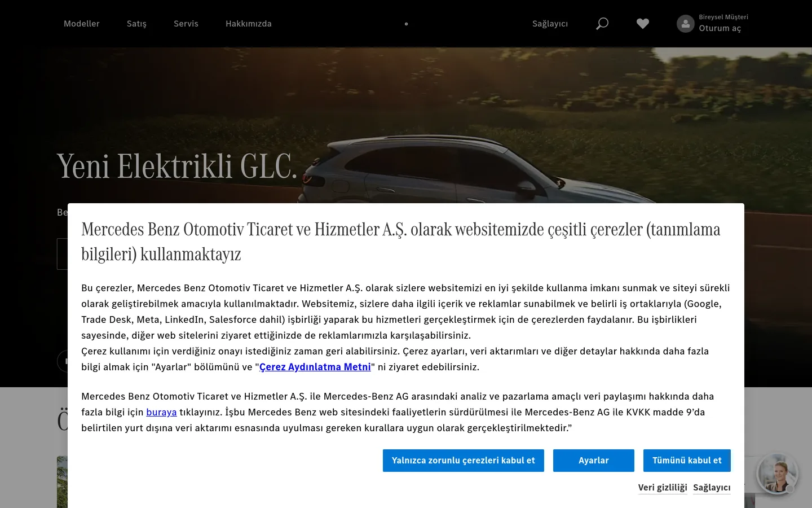Open Veri gizliliği link

(x=663, y=488)
